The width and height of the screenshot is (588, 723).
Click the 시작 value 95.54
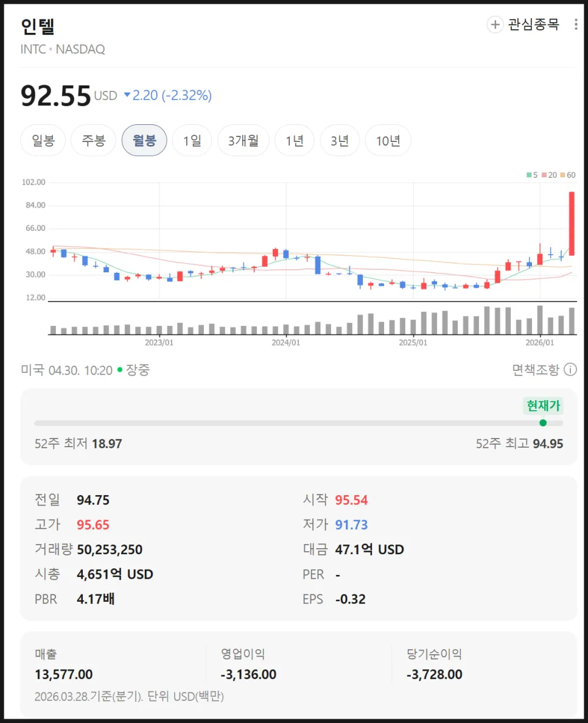point(351,500)
